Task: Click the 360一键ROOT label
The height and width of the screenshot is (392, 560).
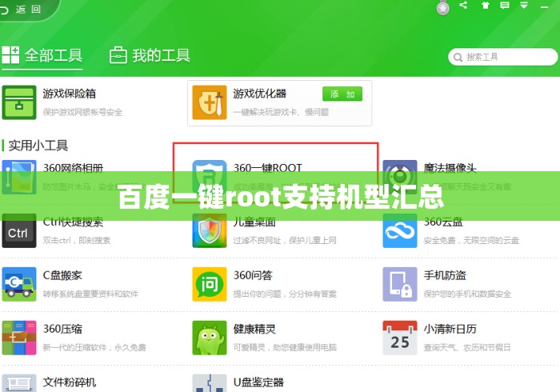Action: click(268, 168)
